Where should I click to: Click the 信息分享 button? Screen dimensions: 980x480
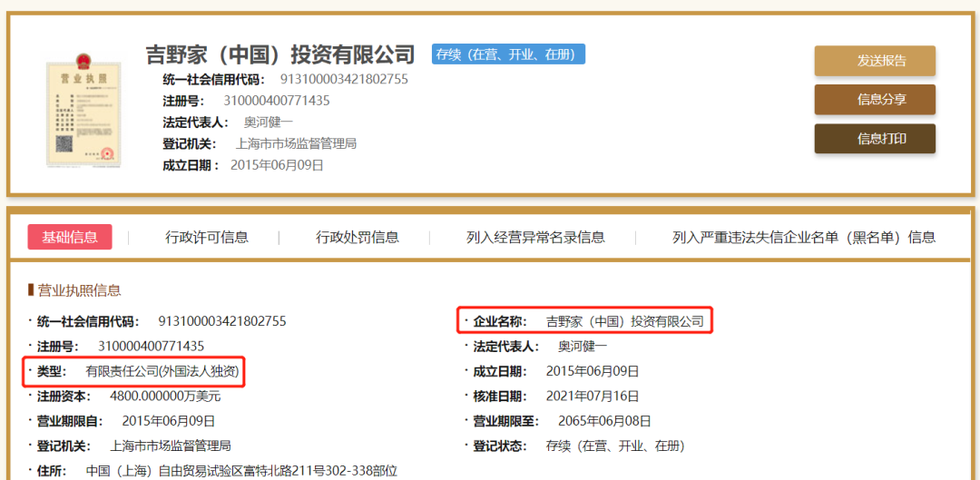875,100
